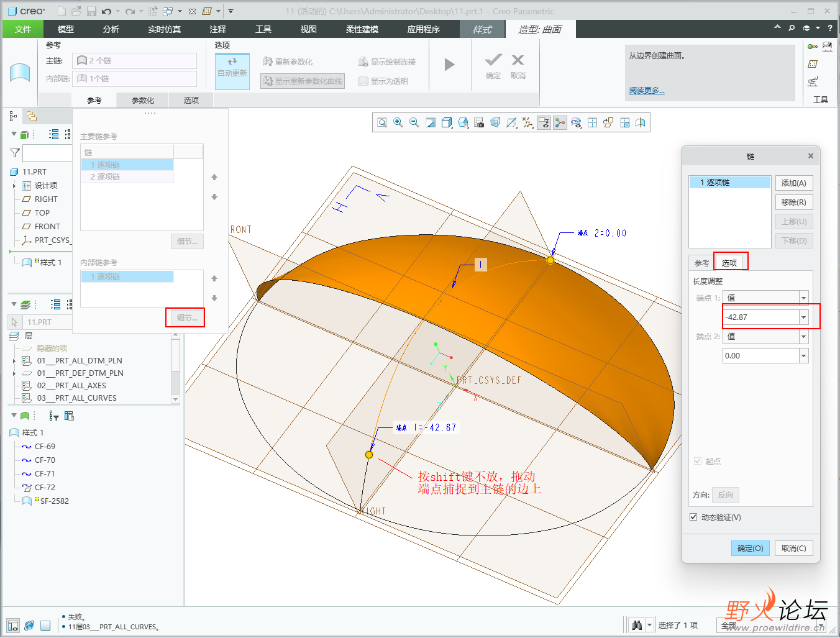Viewport: 840px width, 638px height.
Task: Click the view manager camera icon
Action: coord(479,123)
